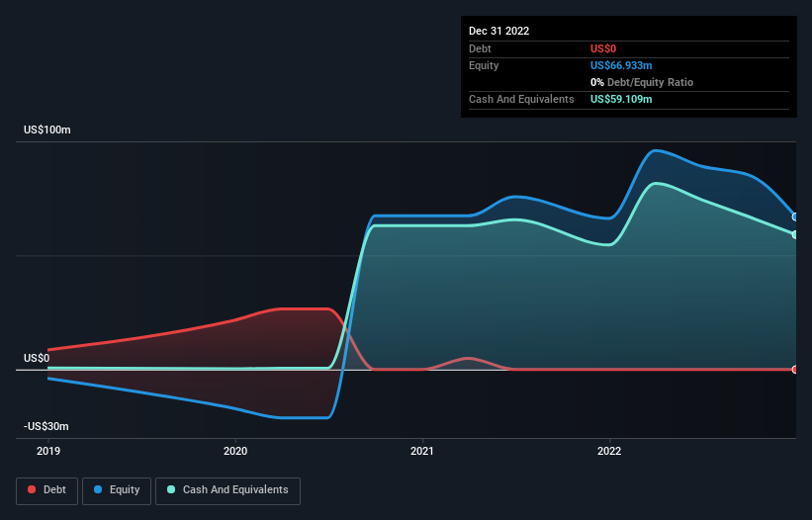
Task: Click the US$59.109m cash value
Action: coord(621,99)
